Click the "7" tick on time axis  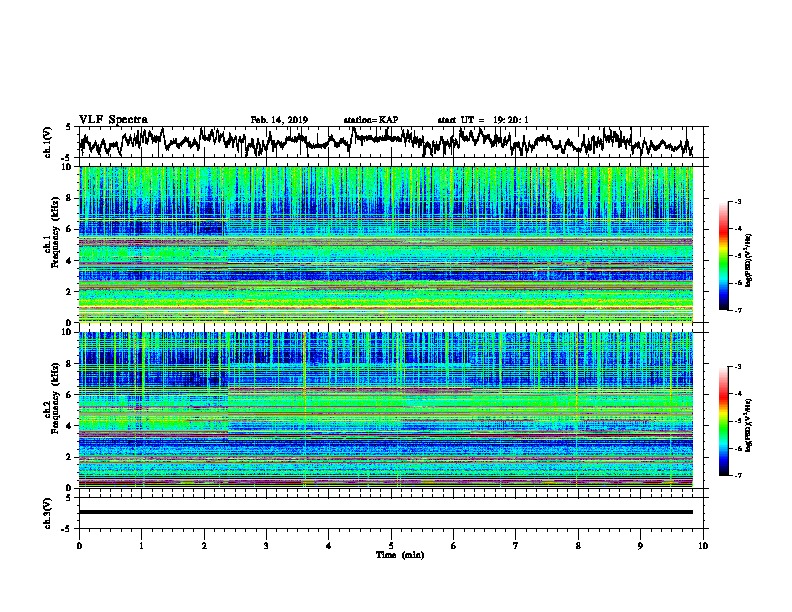pos(516,546)
